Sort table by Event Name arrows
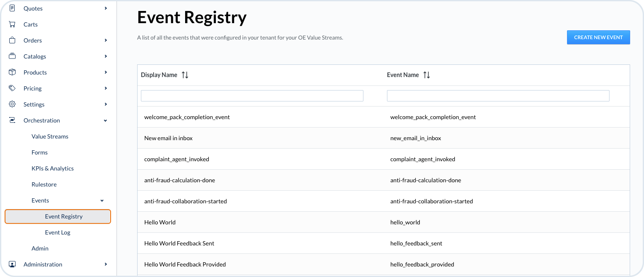The image size is (644, 277). 427,75
